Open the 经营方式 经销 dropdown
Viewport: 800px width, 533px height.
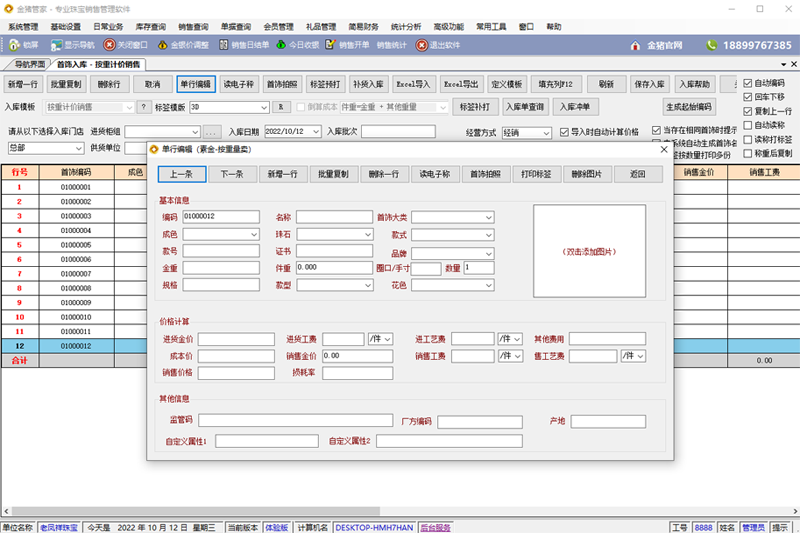(546, 133)
